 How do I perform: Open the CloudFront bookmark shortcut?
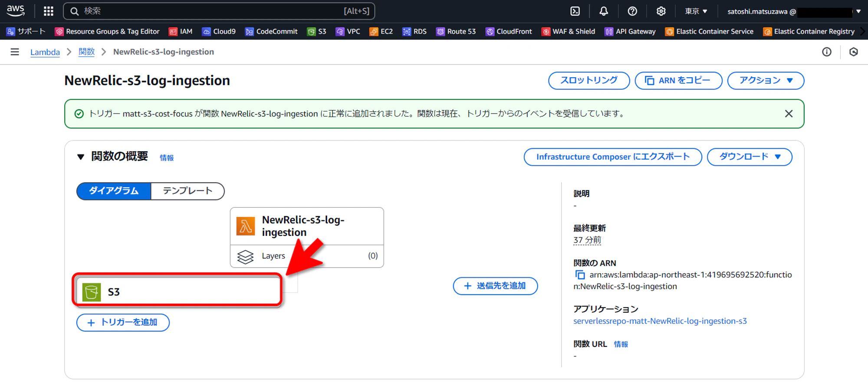[x=509, y=31]
